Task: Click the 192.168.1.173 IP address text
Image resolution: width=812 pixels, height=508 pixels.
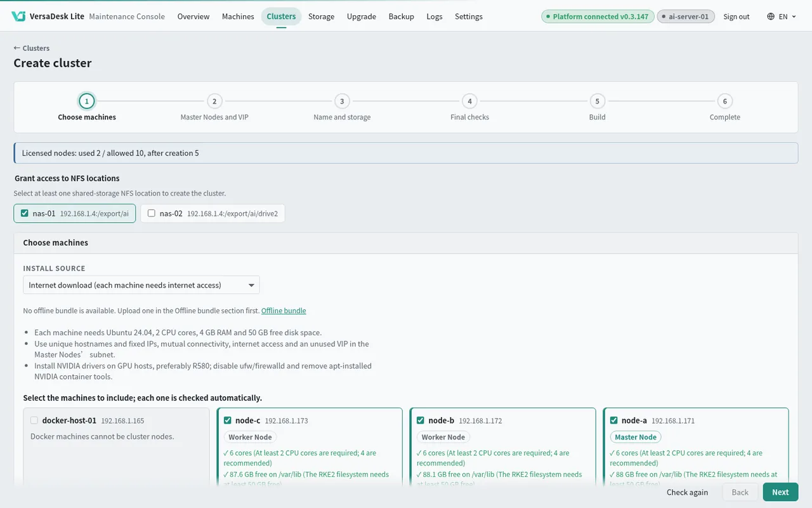Action: [x=286, y=421]
